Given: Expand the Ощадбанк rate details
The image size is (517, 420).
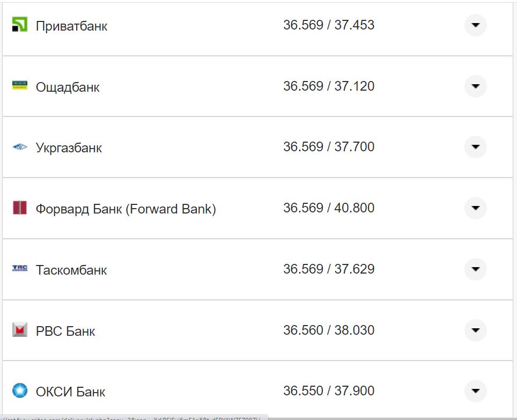Looking at the screenshot, I should coord(475,86).
